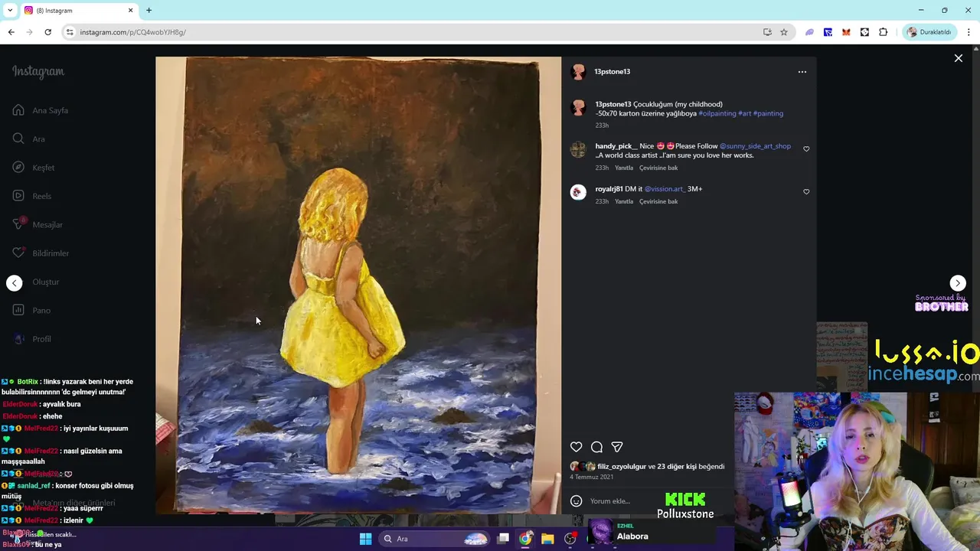Click the painting image
The image size is (980, 551).
pos(358,285)
